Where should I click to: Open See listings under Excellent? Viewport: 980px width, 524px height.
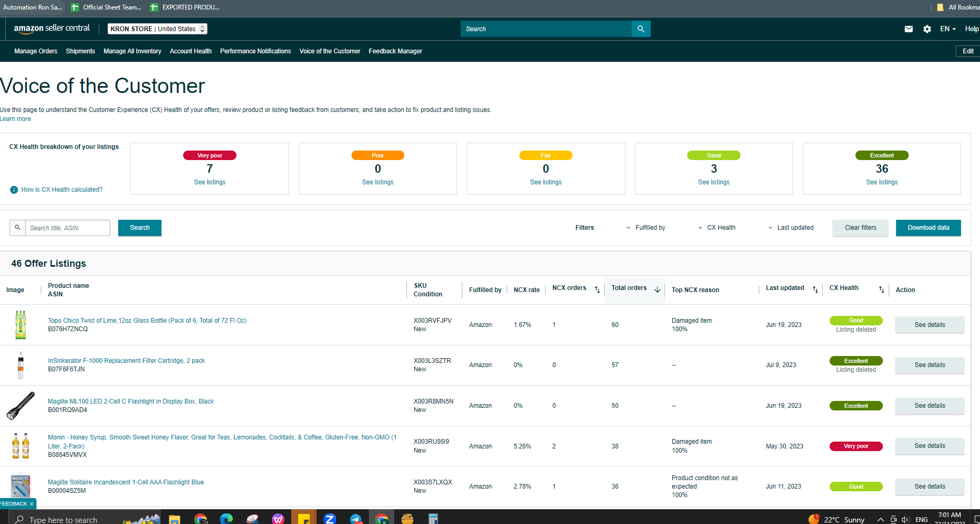(x=882, y=182)
